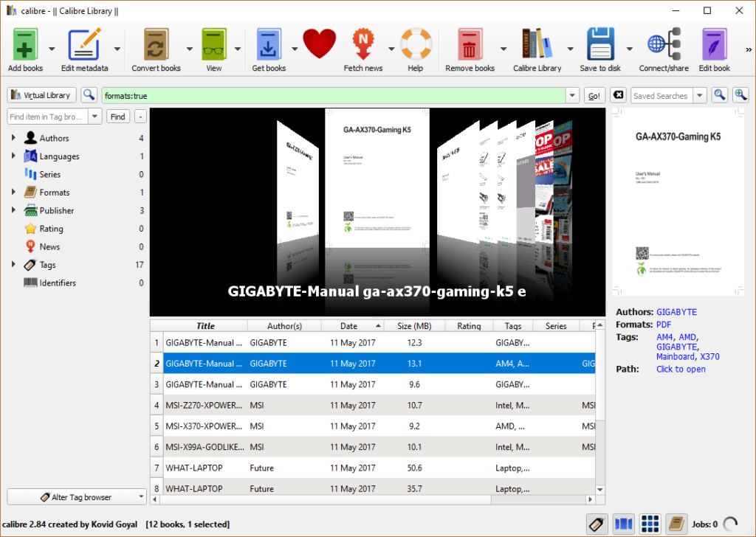Click the Mainboard tag link
The width and height of the screenshot is (756, 537).
pyautogui.click(x=675, y=356)
